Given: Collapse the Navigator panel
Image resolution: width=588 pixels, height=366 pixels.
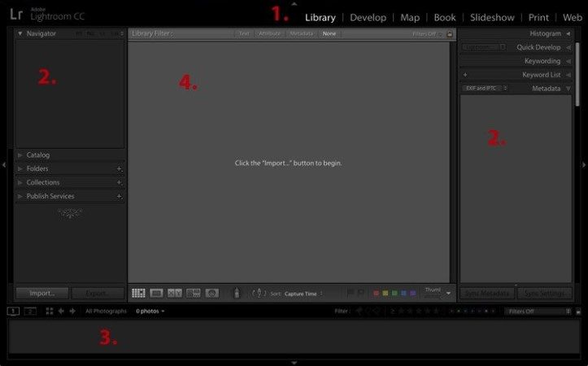Looking at the screenshot, I should coord(20,33).
